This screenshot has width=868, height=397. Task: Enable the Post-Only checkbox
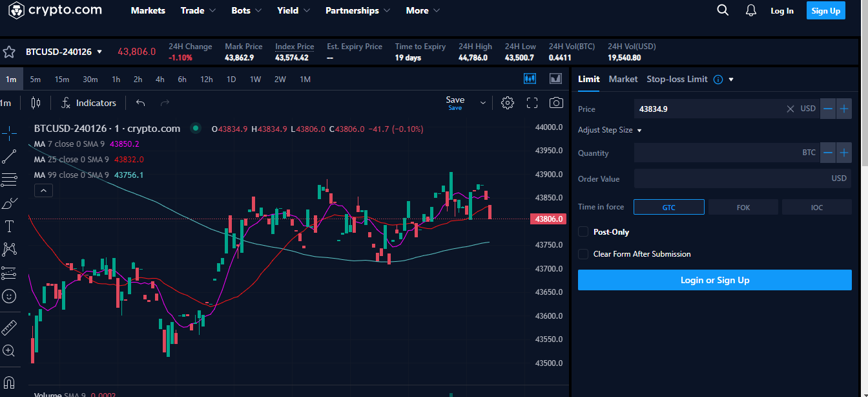coord(583,231)
